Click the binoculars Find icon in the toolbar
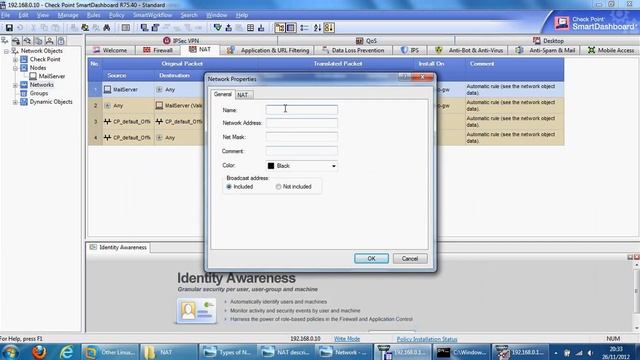The width and height of the screenshot is (640, 360). pyautogui.click(x=107, y=28)
